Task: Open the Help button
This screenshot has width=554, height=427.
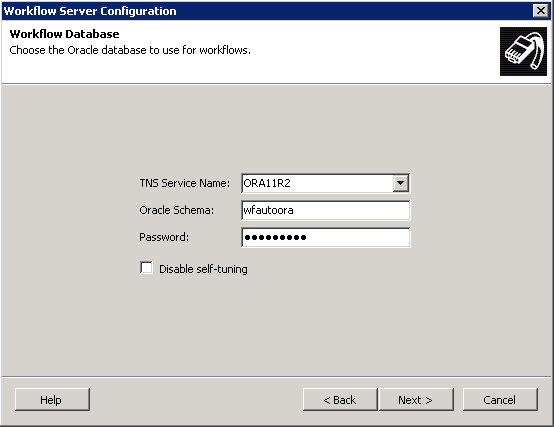Action: pyautogui.click(x=52, y=399)
